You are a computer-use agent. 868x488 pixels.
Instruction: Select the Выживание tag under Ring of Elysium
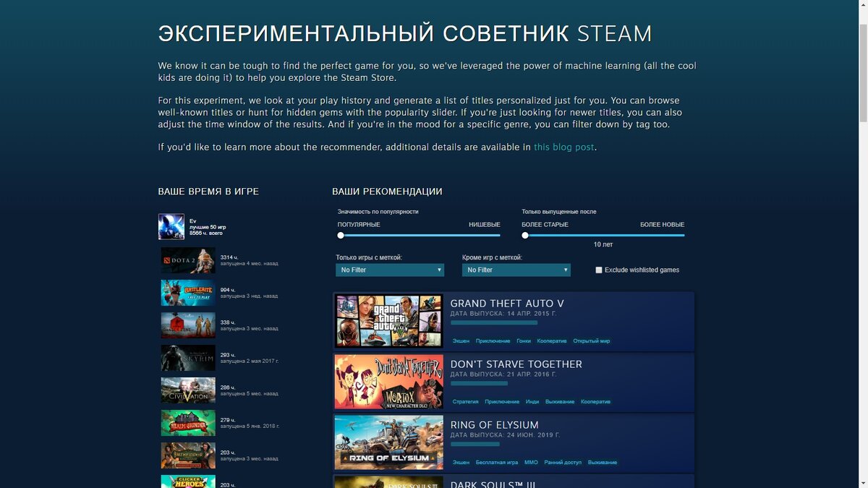pos(603,462)
